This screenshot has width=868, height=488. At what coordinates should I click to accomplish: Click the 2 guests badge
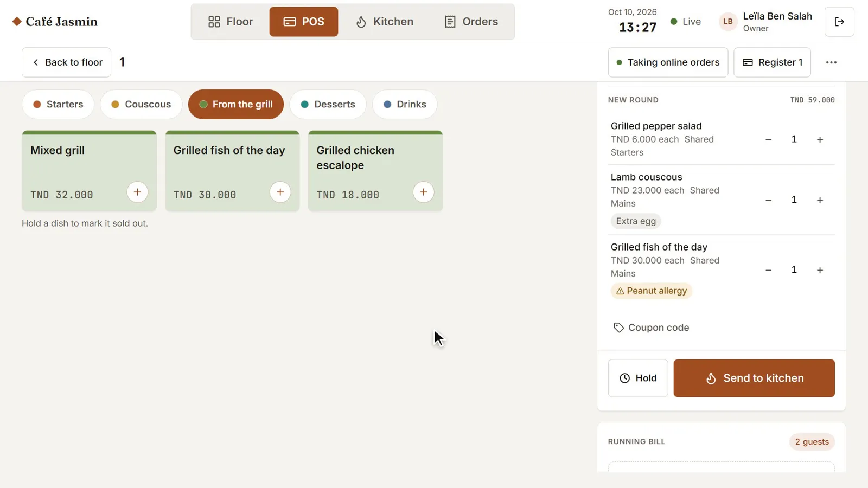coord(812,442)
